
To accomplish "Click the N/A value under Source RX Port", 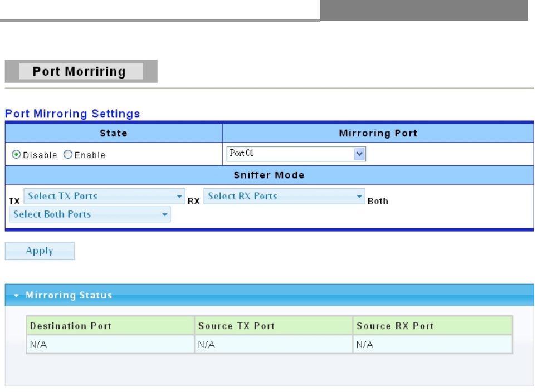I will click(365, 345).
